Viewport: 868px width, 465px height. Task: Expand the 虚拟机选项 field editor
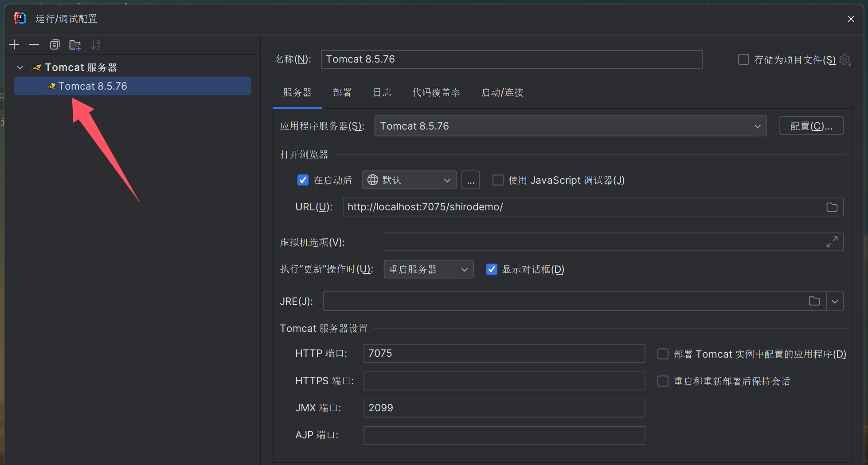coord(832,242)
